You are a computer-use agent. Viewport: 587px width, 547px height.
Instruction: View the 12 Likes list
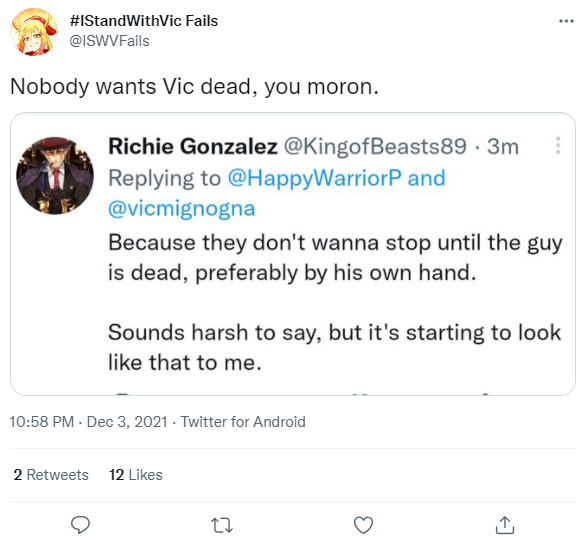136,475
